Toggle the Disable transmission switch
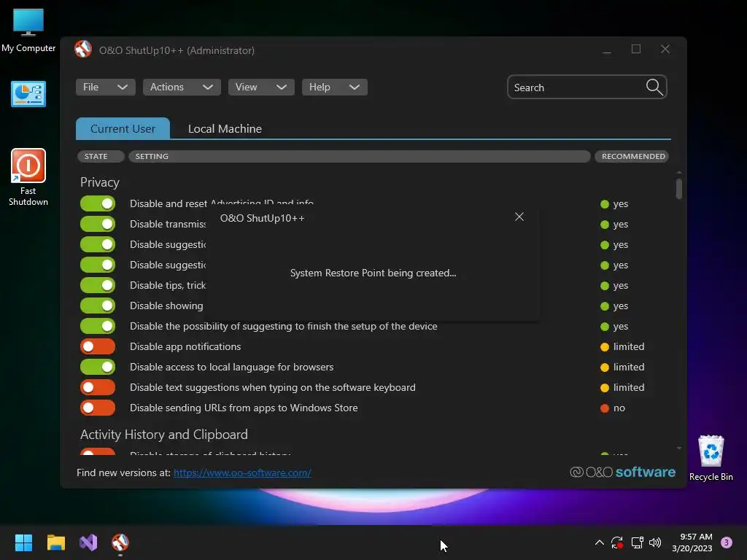This screenshot has width=747, height=560. (98, 224)
